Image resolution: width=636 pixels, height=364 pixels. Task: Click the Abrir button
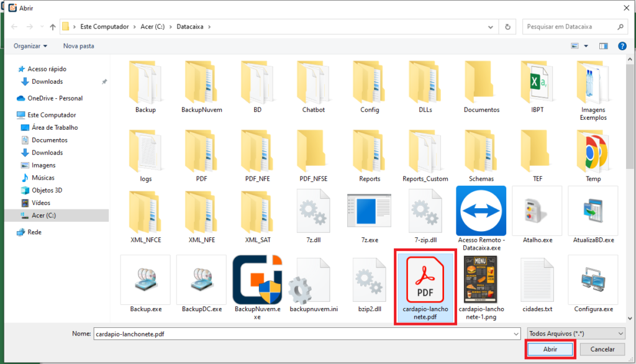click(549, 349)
